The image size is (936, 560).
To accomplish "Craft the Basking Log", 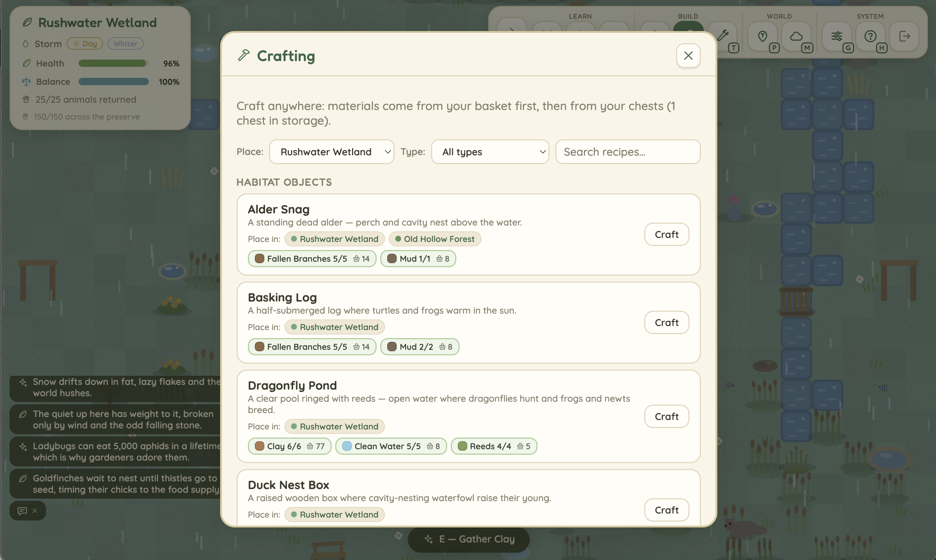I will tap(667, 322).
